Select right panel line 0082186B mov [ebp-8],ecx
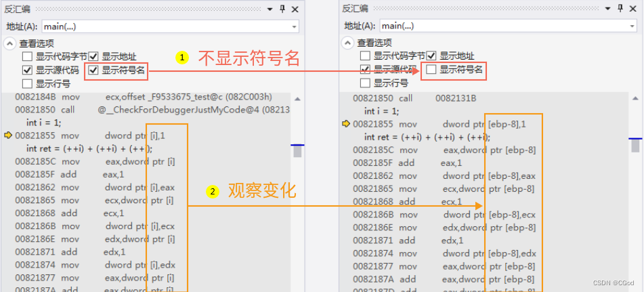 444,215
